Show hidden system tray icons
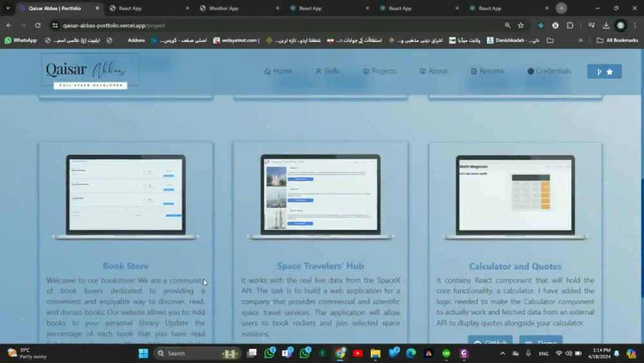Viewport: 644px width, 363px height. pos(502,353)
